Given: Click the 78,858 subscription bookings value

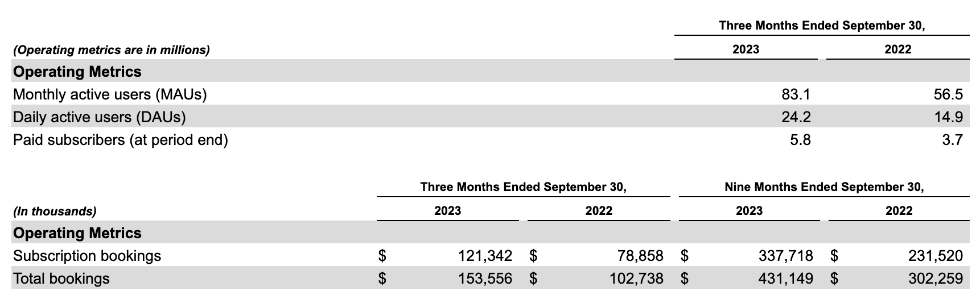Looking at the screenshot, I should (x=640, y=256).
